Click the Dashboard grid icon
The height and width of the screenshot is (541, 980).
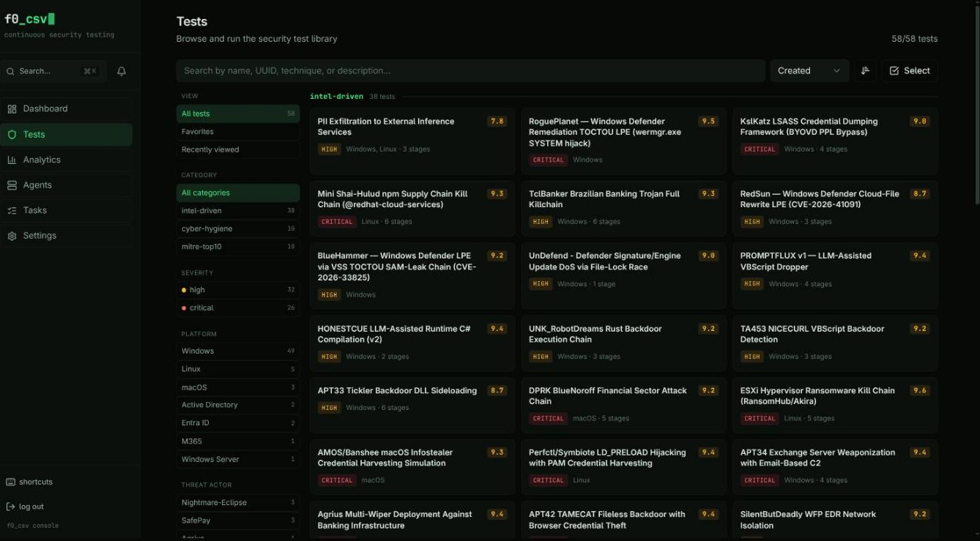[x=12, y=109]
